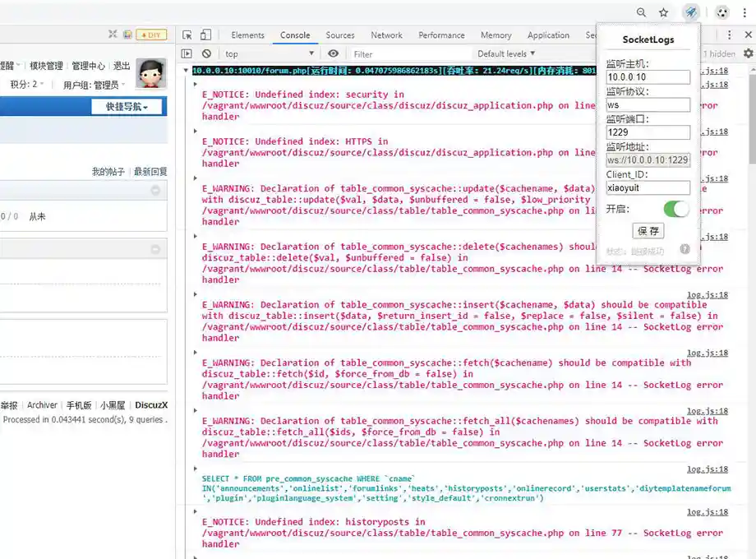Activate the inspect element picker tool
The width and height of the screenshot is (756, 559).
click(187, 35)
